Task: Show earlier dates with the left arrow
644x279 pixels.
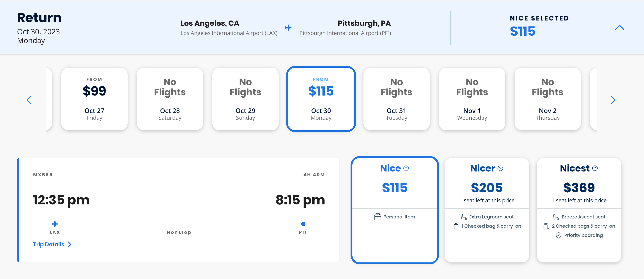Action: pyautogui.click(x=29, y=100)
